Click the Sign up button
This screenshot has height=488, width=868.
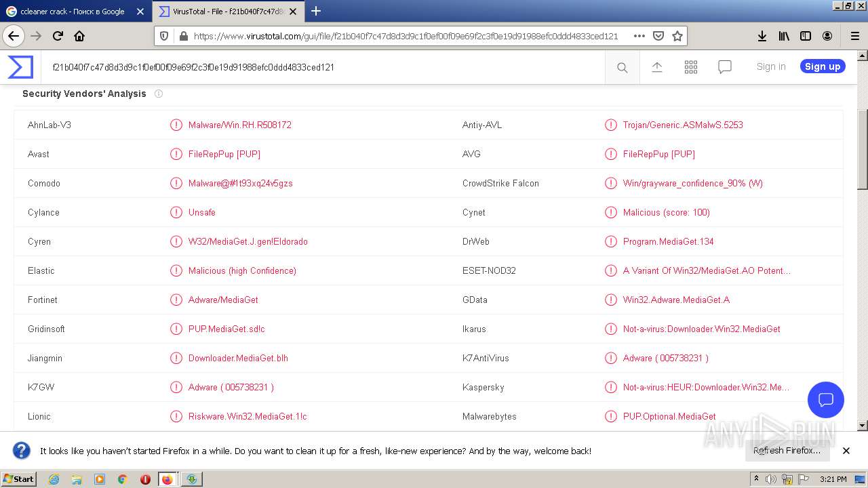coord(823,66)
